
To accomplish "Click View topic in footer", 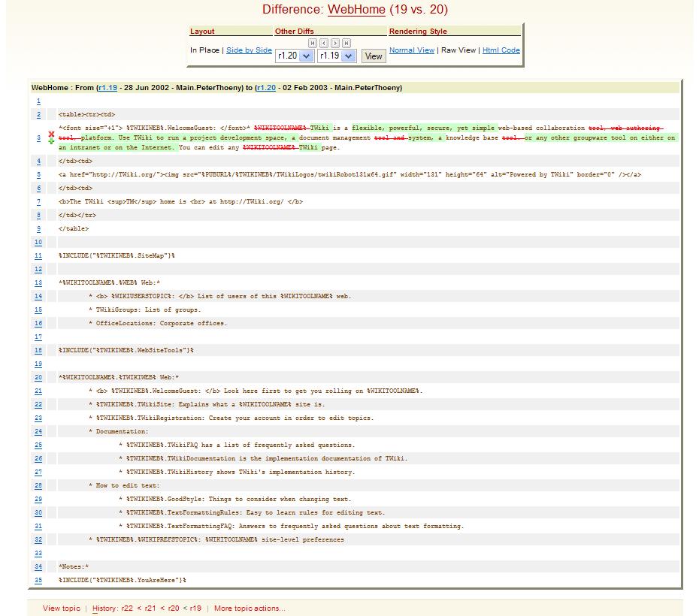I will coord(61,608).
